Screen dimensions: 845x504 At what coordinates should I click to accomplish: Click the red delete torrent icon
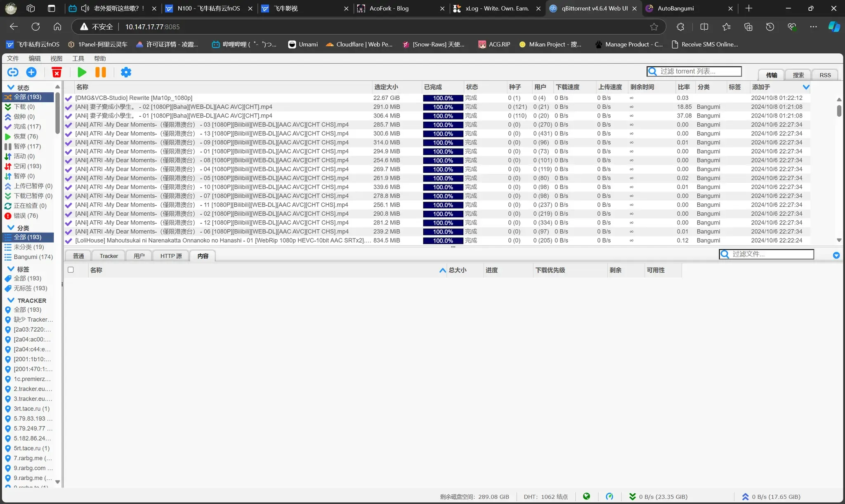tap(57, 72)
